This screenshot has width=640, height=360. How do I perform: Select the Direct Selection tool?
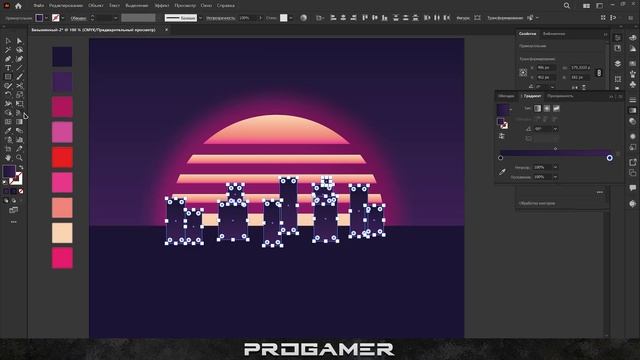19,41
